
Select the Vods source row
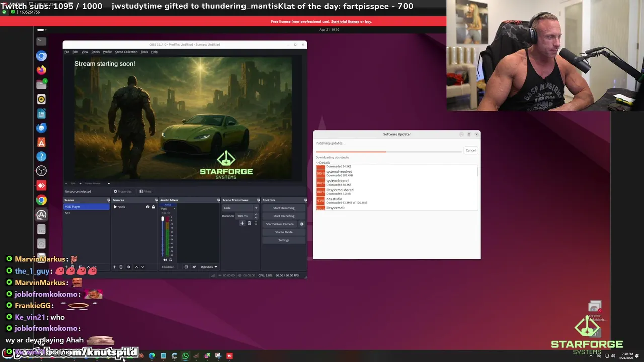point(134,207)
